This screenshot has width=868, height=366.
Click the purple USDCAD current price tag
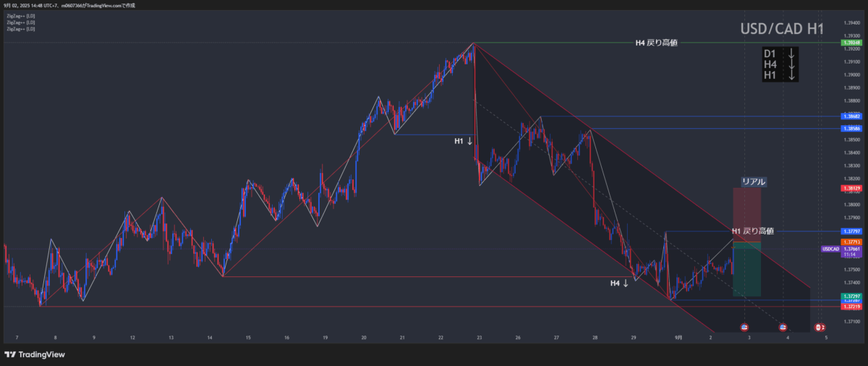pos(831,249)
